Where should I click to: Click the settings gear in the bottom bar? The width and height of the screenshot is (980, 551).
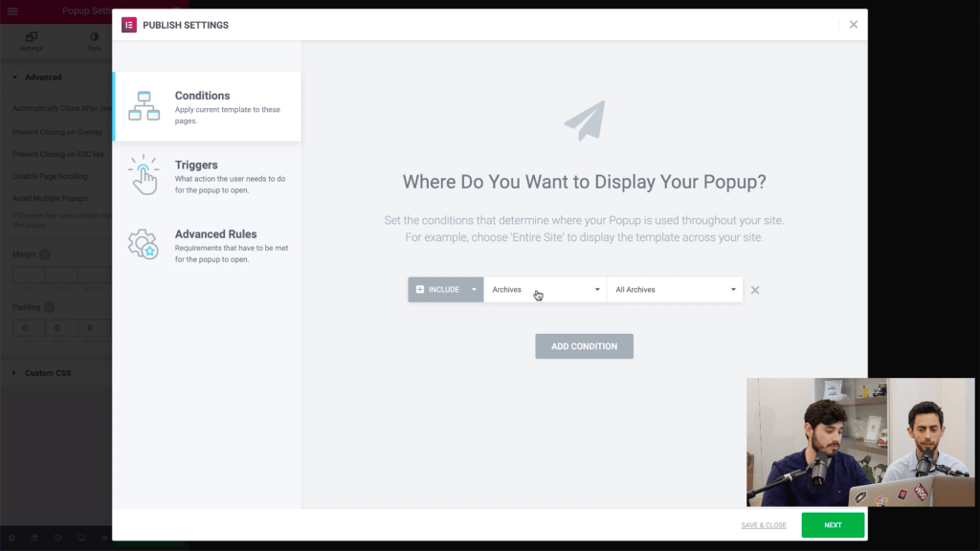pyautogui.click(x=11, y=539)
